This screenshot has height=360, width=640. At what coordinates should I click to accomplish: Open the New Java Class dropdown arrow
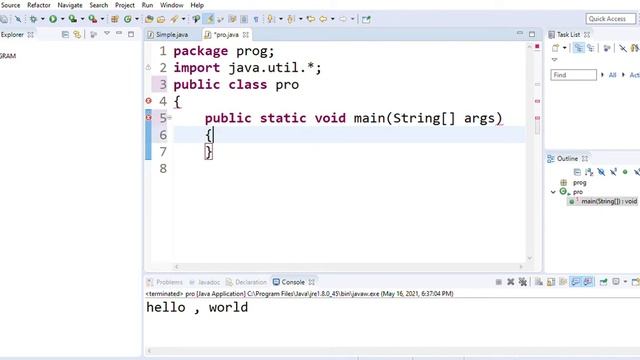click(137, 19)
